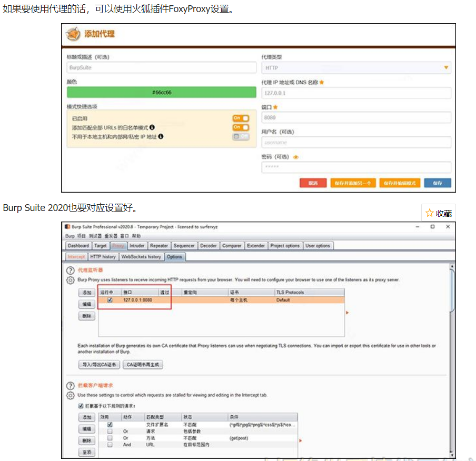
Task: Toggle the 已启用 On switch
Action: pyautogui.click(x=241, y=118)
